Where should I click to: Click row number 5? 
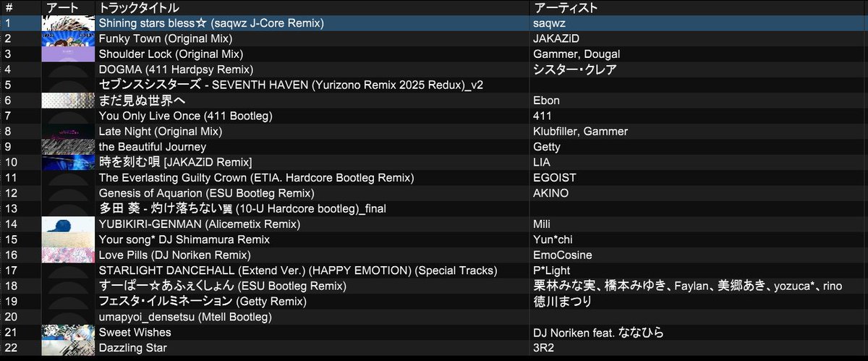click(7, 85)
